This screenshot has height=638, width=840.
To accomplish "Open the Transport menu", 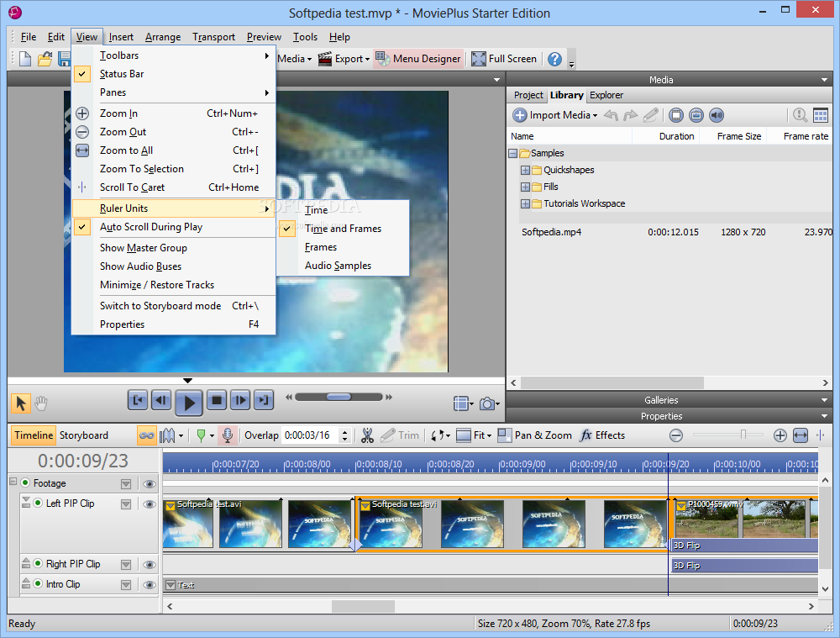I will pyautogui.click(x=213, y=37).
